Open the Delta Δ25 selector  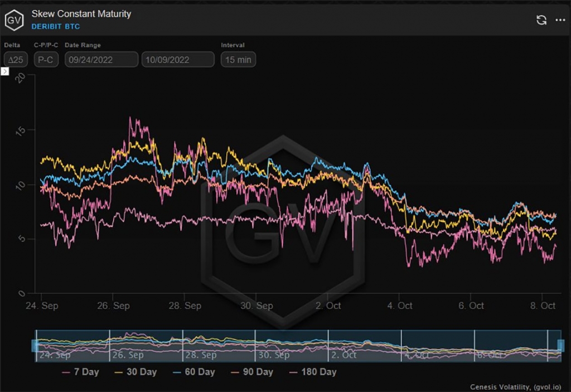[x=15, y=59]
